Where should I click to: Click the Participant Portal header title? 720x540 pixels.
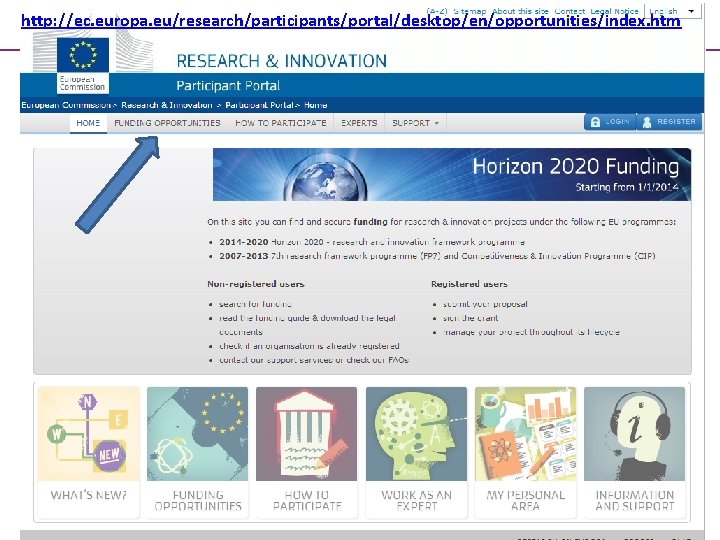coord(228,86)
